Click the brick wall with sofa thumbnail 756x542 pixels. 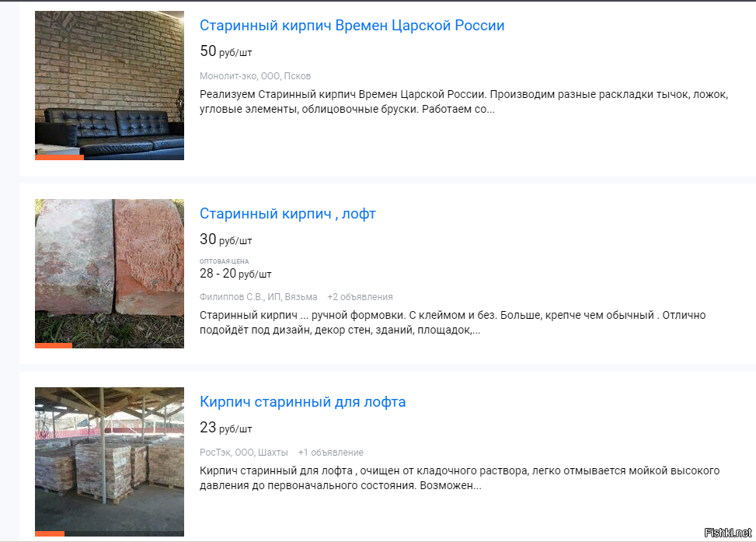pyautogui.click(x=110, y=86)
